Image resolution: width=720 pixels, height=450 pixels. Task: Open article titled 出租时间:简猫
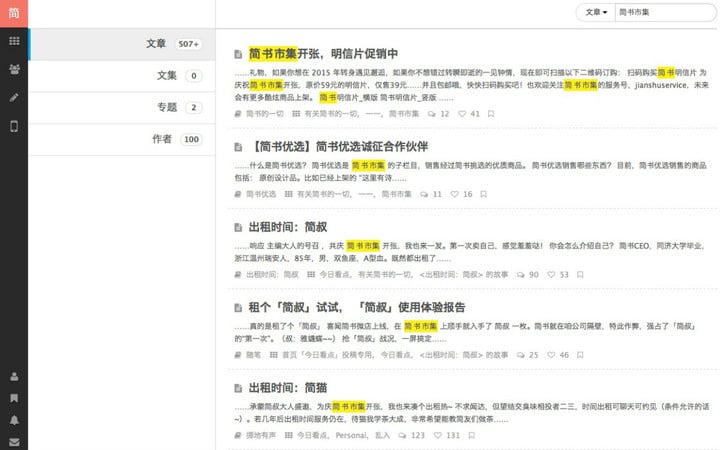pyautogui.click(x=288, y=388)
